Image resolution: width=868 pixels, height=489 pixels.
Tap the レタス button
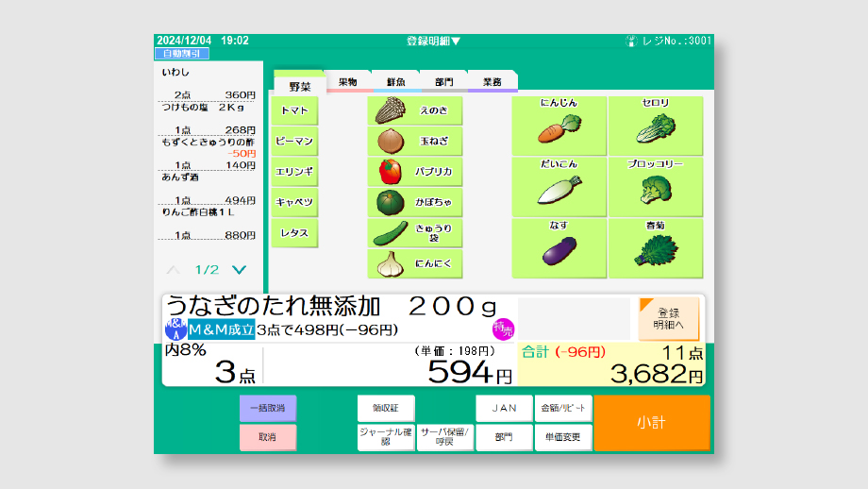294,233
